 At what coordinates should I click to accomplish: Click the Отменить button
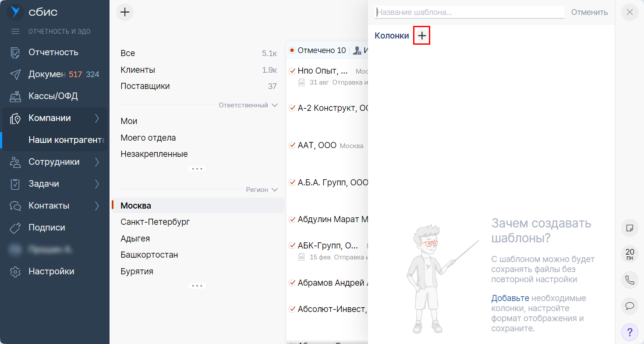click(x=589, y=12)
